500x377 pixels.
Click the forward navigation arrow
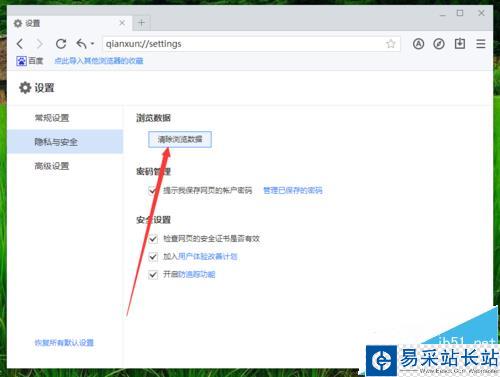(x=40, y=44)
